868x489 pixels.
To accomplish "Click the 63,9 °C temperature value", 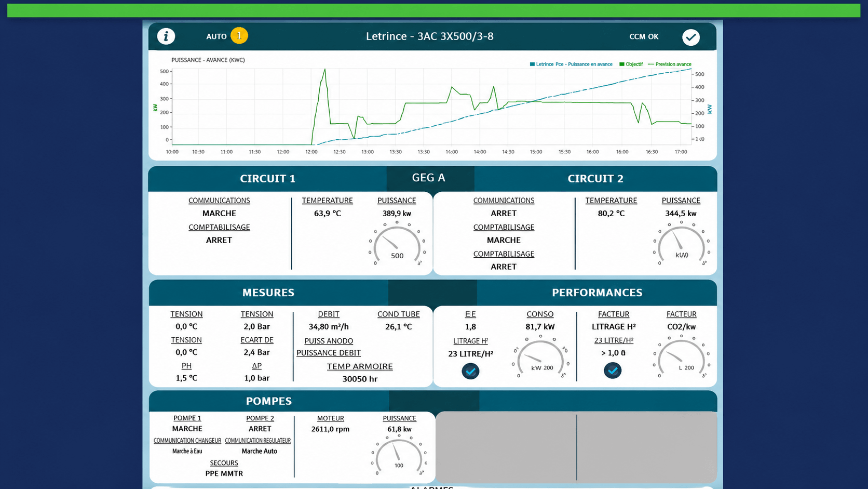I will (327, 214).
